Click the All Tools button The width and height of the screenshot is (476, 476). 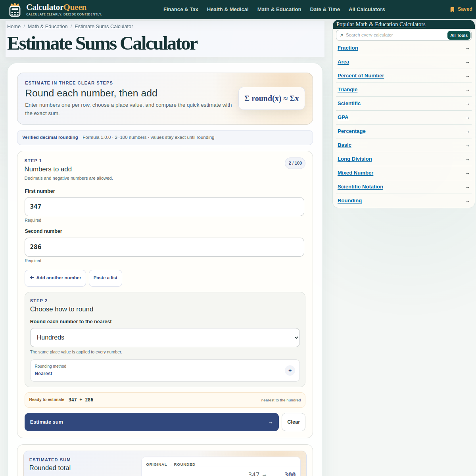(459, 35)
